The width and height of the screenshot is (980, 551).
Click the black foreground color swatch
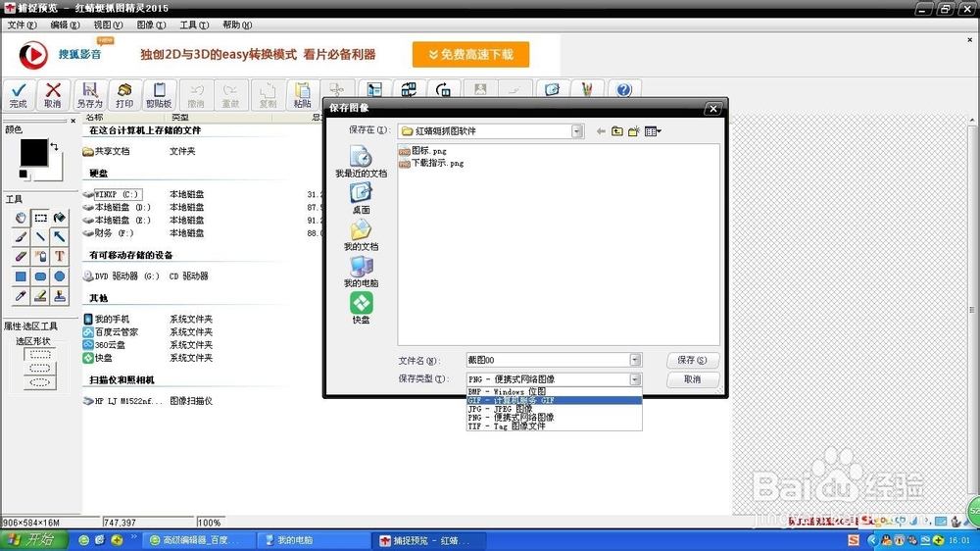[33, 153]
